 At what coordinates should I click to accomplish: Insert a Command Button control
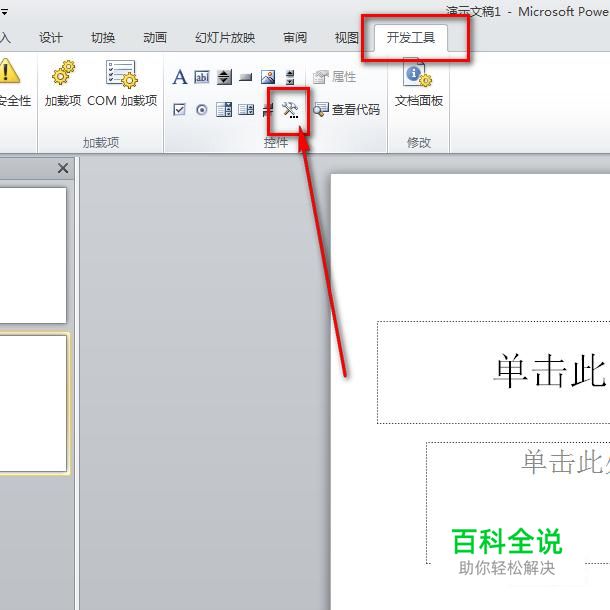click(x=246, y=77)
